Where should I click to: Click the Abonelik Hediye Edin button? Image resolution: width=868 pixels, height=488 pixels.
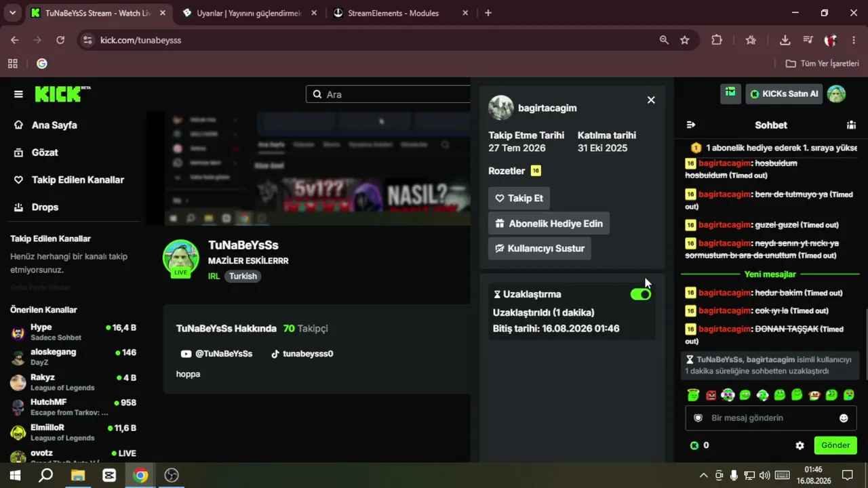[x=549, y=224]
